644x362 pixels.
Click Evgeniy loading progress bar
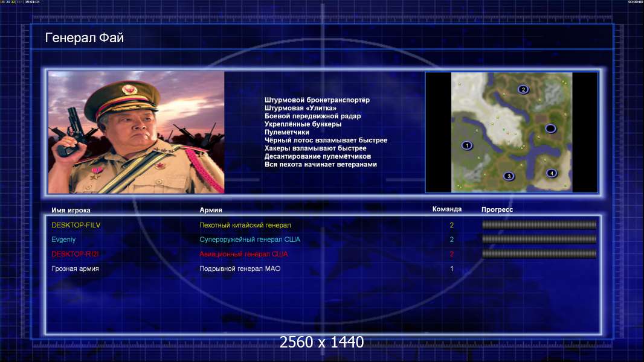539,239
